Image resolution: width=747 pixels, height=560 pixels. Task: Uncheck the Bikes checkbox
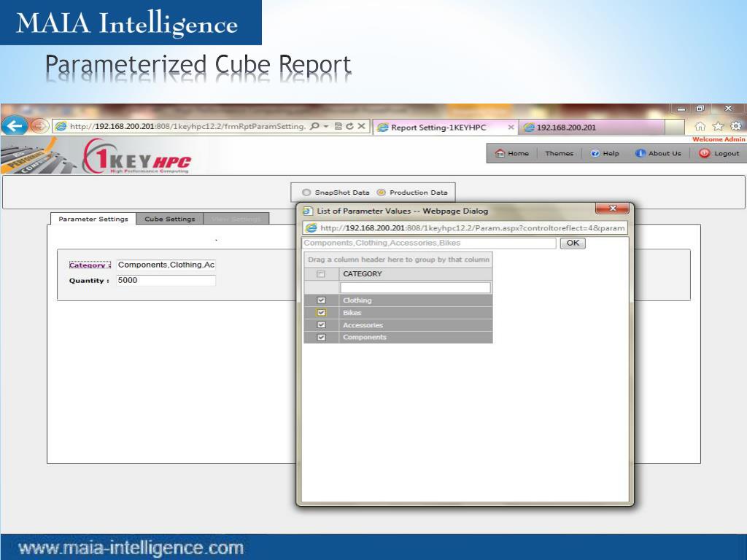(321, 312)
